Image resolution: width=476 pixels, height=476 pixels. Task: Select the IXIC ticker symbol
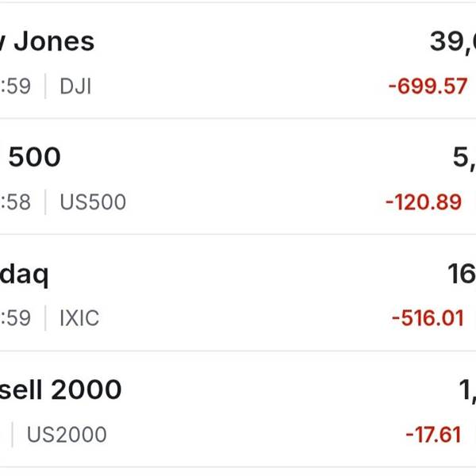(79, 318)
